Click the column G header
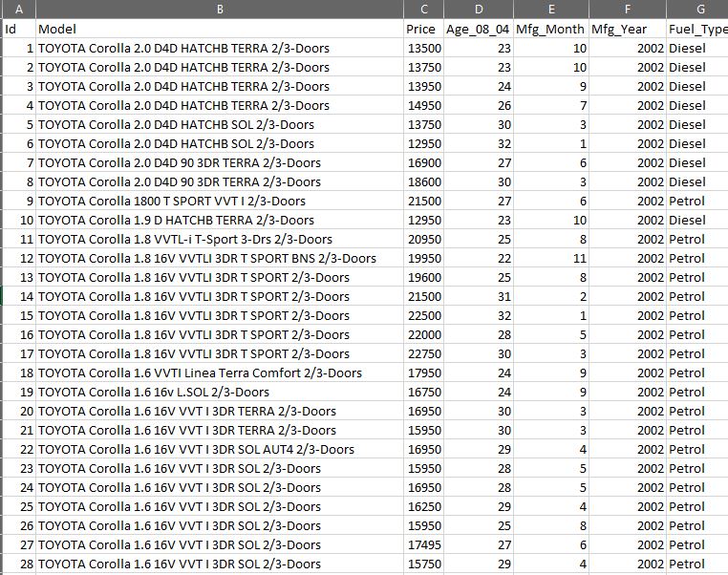 click(698, 9)
